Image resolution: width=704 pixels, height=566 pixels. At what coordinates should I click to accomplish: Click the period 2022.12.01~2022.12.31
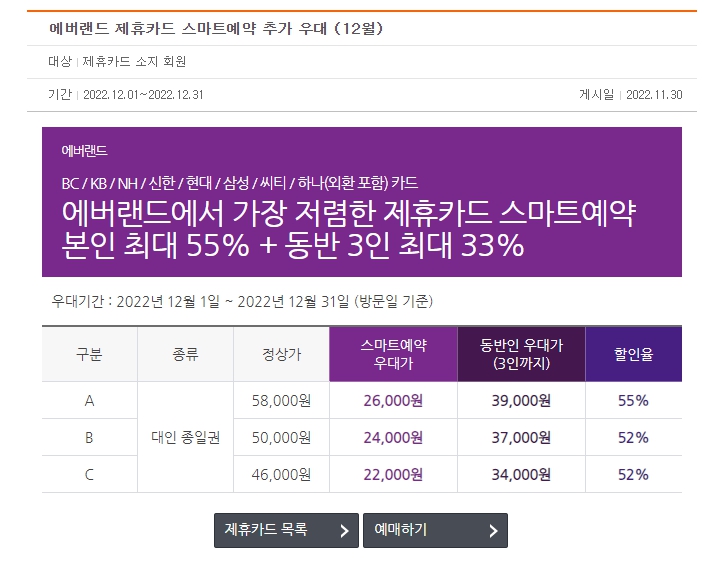[x=143, y=95]
